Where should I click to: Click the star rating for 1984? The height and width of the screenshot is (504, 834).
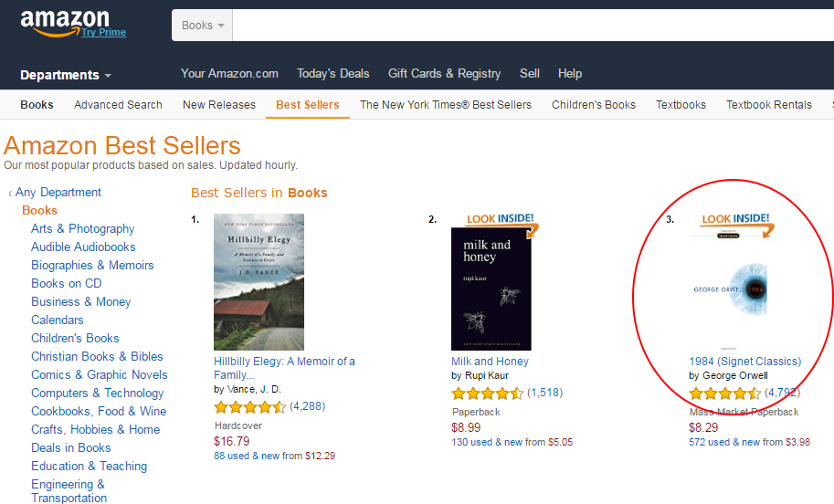[x=724, y=394]
